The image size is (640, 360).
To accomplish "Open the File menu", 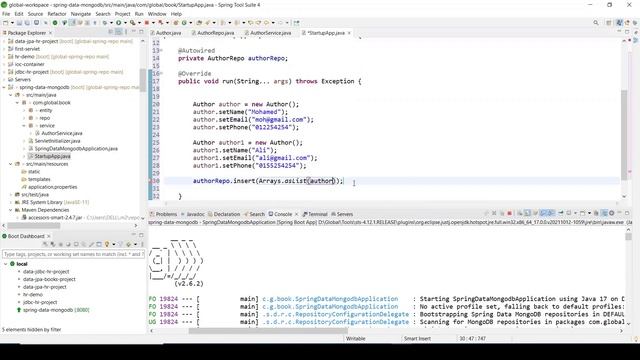I will [x=6, y=14].
